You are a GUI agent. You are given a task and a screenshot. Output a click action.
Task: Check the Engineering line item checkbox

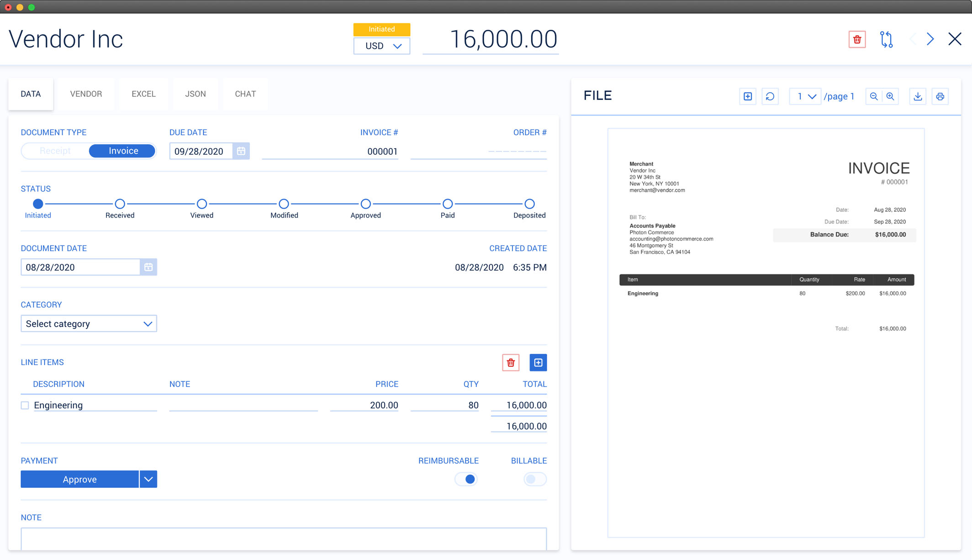click(24, 405)
